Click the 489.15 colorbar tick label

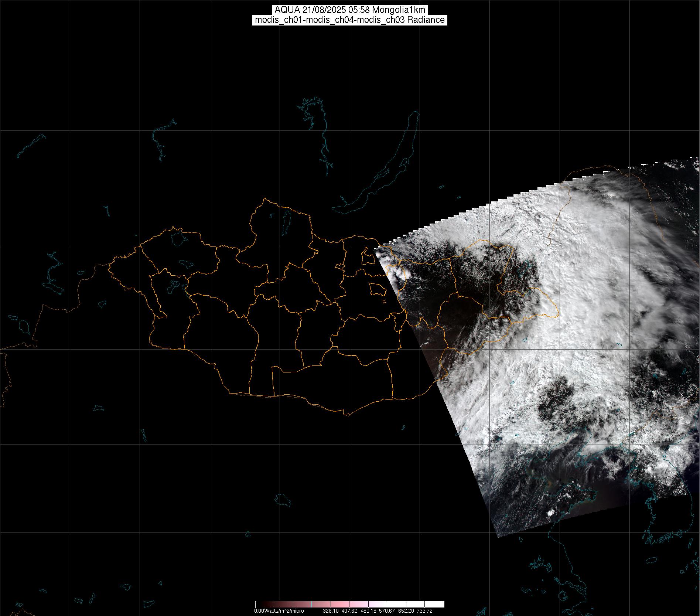368,611
